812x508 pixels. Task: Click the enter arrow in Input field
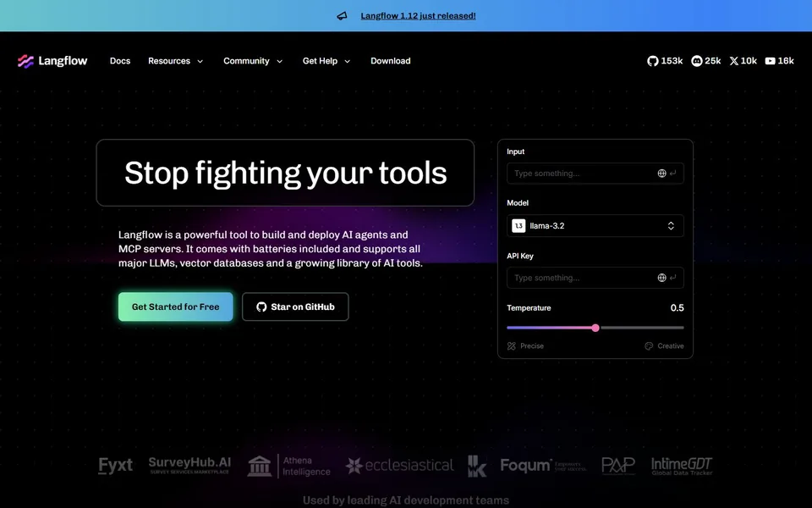tap(672, 174)
